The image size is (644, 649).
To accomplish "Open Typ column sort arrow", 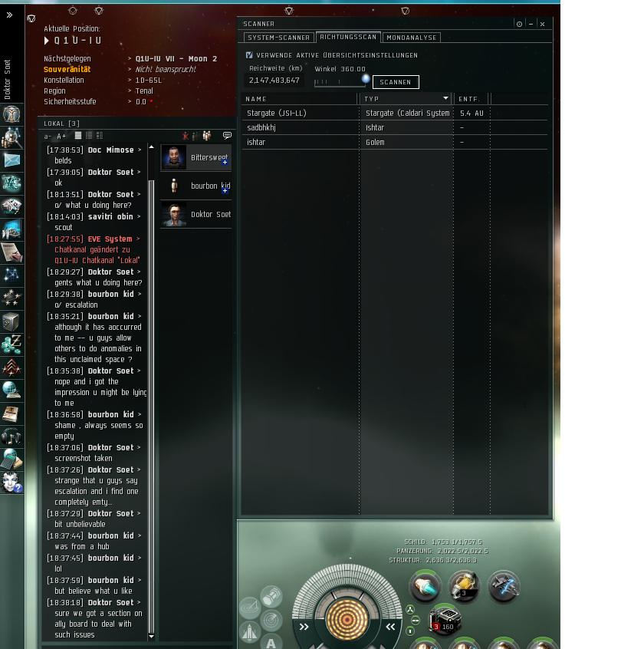I will [445, 98].
